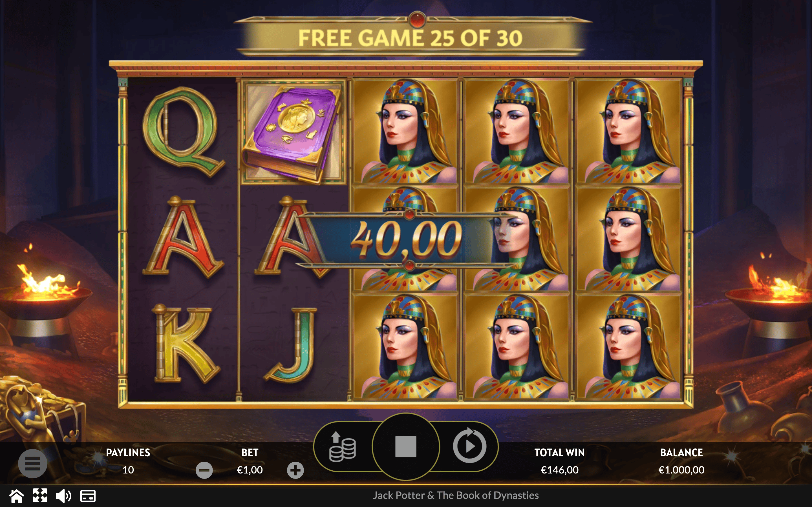Click the Free Game 25 of 30 banner
The image size is (812, 507).
[x=411, y=37]
